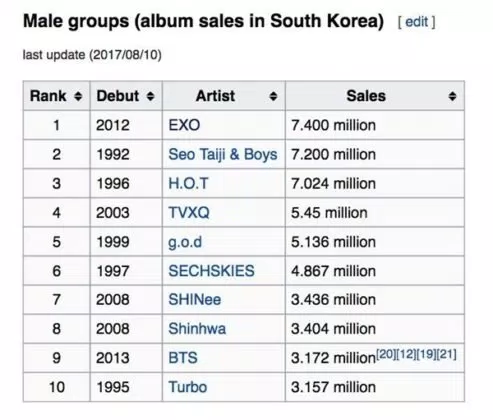Click citation [20] in BTS sales cell
The image size is (493, 420).
pos(386,354)
